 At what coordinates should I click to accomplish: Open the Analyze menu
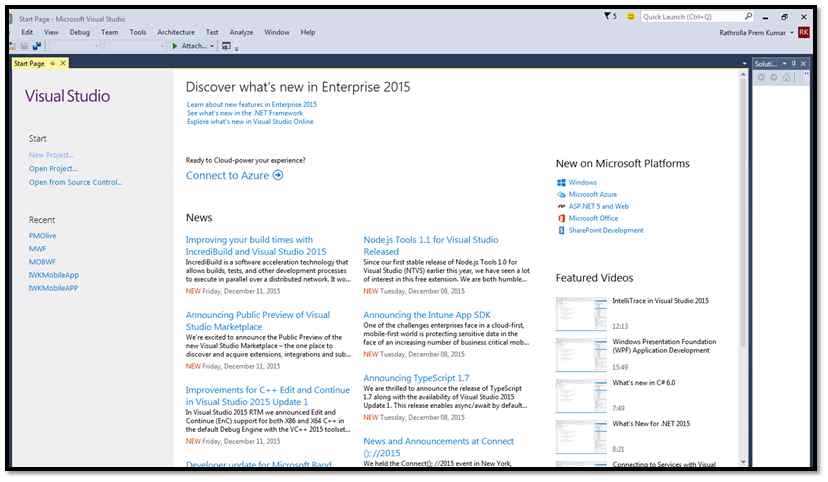(241, 32)
